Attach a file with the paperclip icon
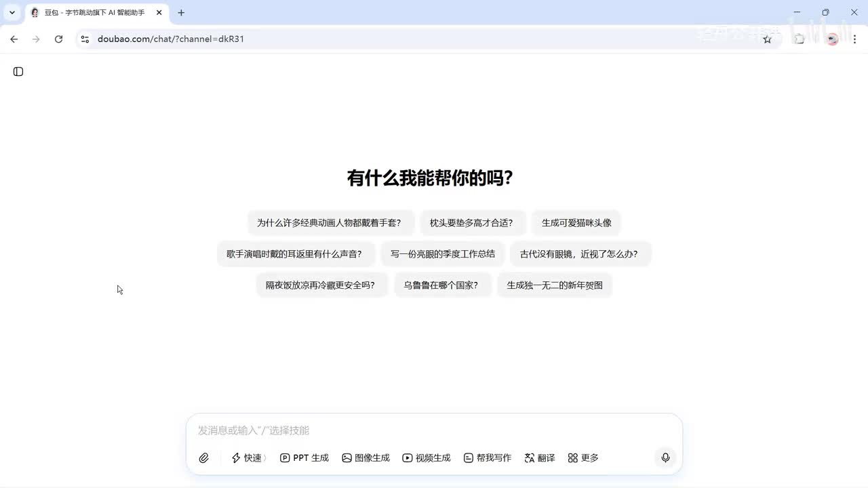Screen dimensions: 868x488 203,458
